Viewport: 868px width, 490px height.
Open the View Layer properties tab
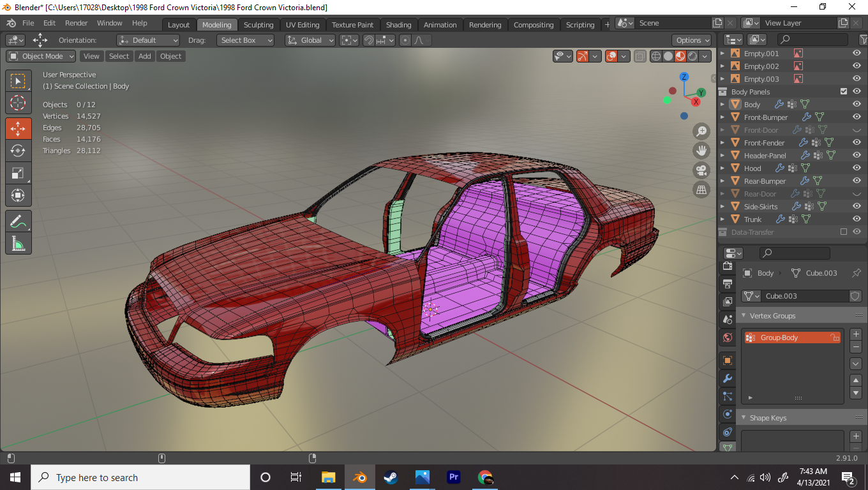pyautogui.click(x=727, y=302)
